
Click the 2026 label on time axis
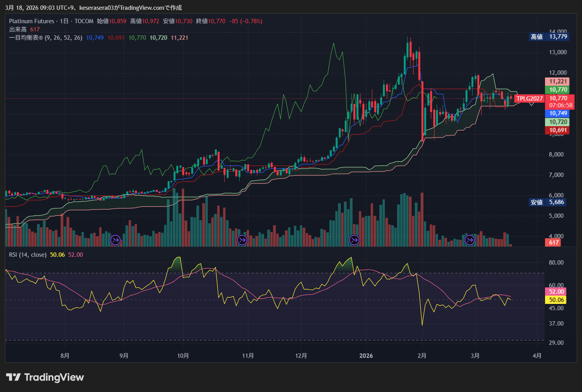tap(365, 356)
